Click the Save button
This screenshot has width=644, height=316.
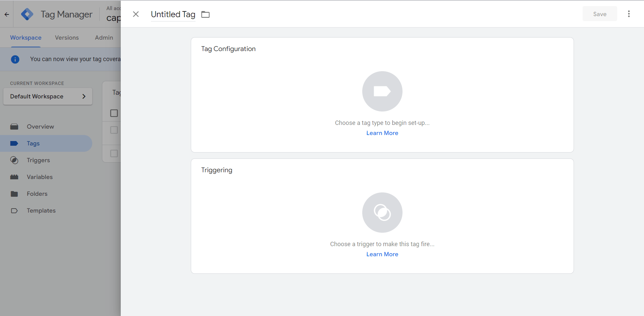click(x=600, y=14)
